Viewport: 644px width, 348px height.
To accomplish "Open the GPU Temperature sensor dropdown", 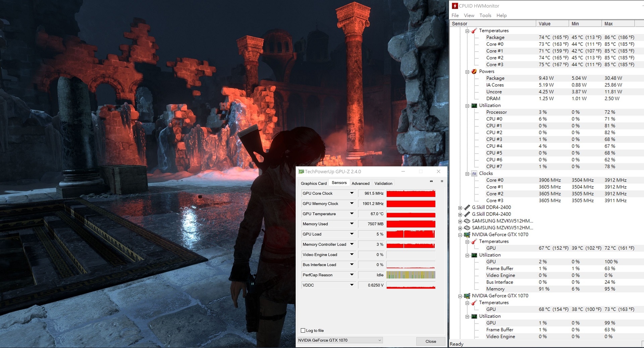I will click(352, 214).
